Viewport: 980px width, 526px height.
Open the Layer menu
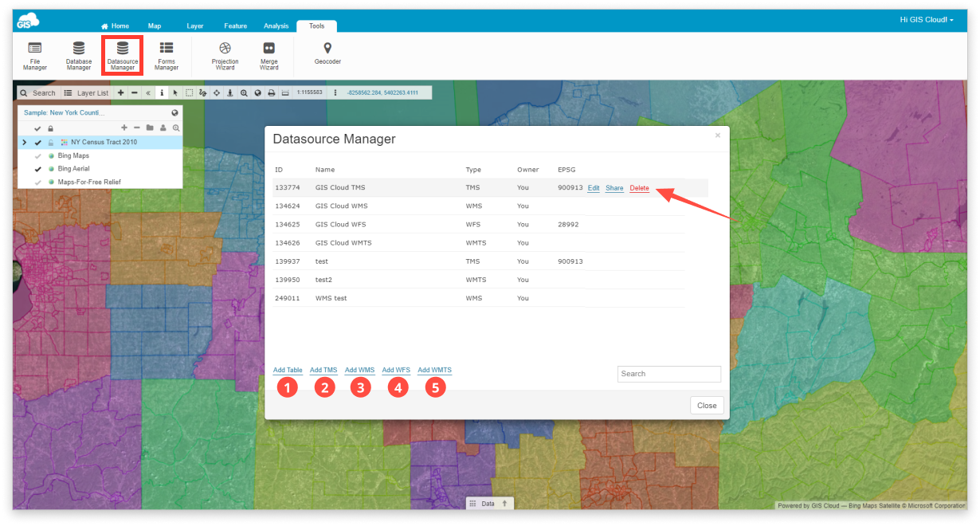coord(194,26)
